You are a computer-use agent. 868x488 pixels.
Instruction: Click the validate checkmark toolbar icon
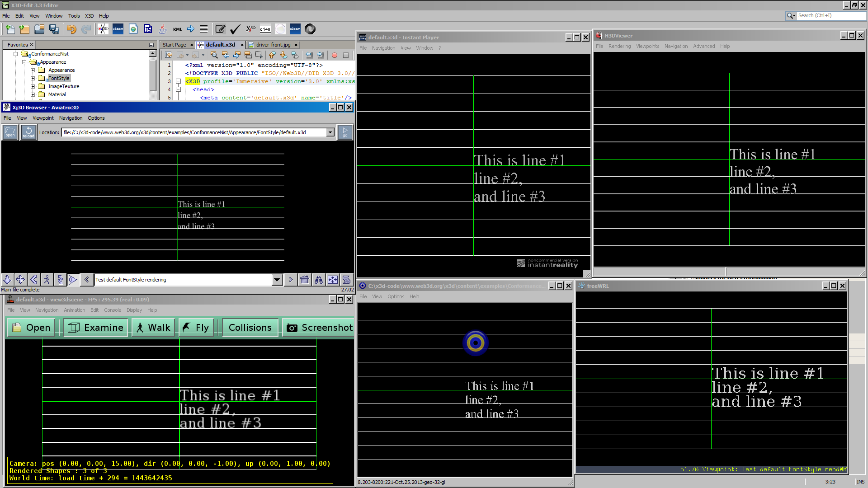[235, 29]
